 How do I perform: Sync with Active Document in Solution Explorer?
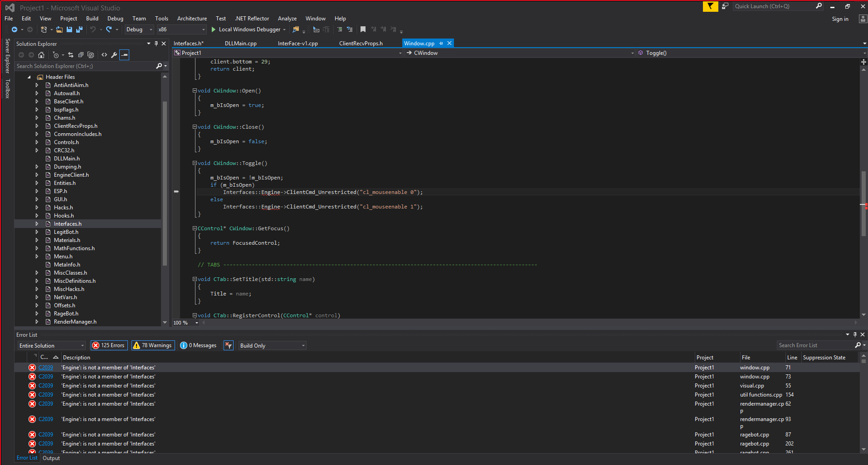click(x=71, y=55)
